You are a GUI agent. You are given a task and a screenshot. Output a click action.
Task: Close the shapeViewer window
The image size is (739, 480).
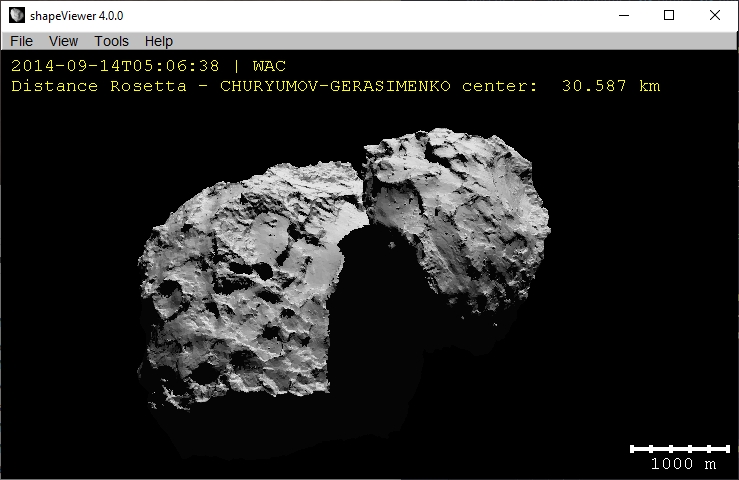(714, 15)
